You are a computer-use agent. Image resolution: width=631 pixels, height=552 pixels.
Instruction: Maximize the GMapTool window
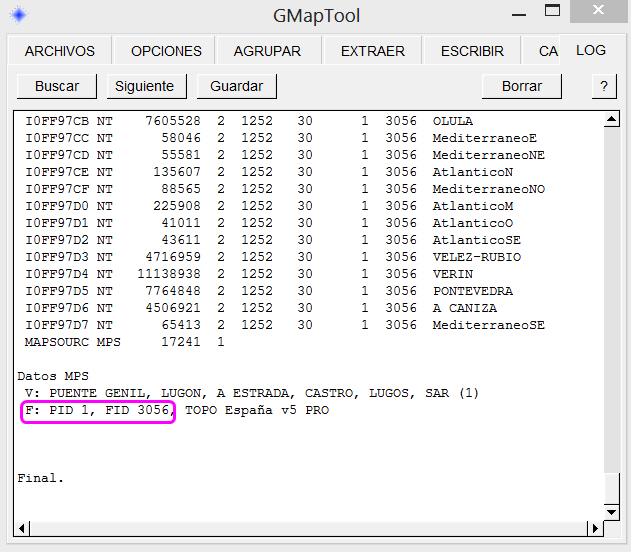click(552, 10)
